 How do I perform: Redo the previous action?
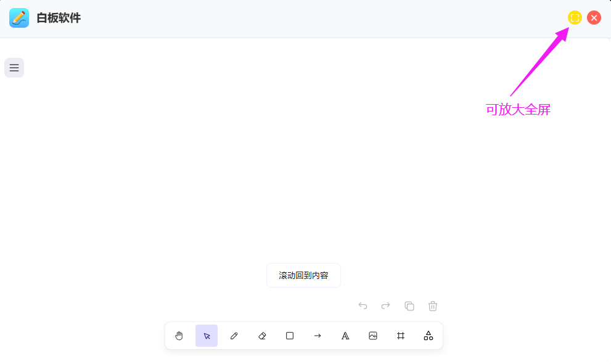tap(385, 305)
